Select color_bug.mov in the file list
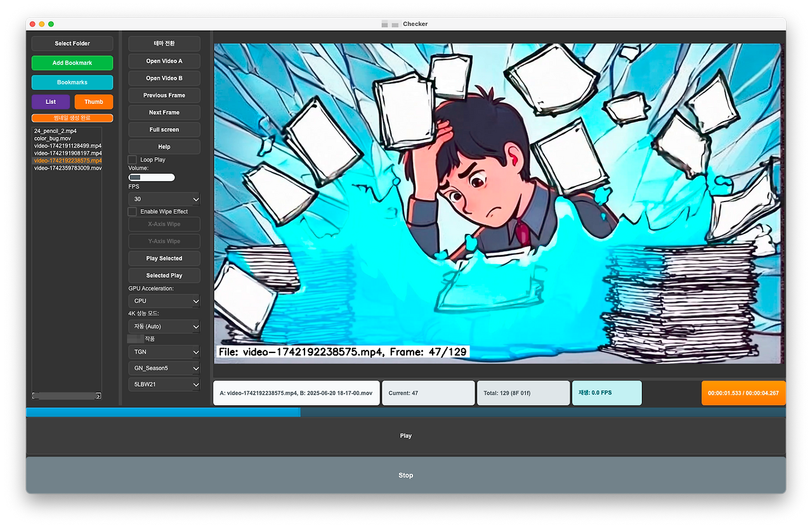This screenshot has height=528, width=812. [52, 138]
